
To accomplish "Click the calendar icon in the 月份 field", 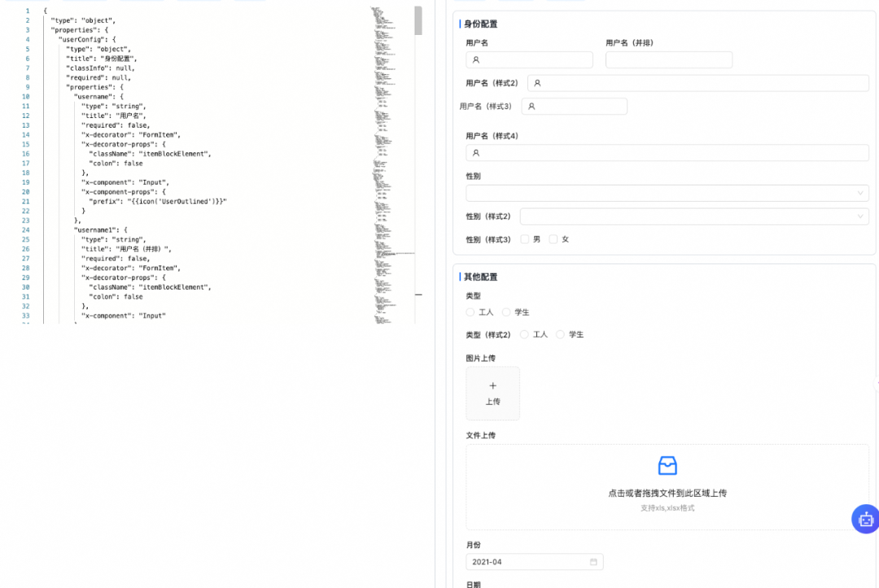I will tap(593, 562).
